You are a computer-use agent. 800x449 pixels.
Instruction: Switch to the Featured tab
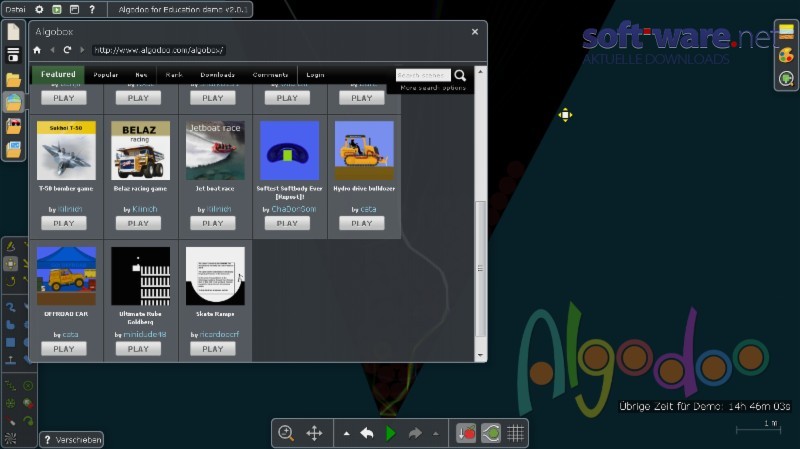[58, 74]
